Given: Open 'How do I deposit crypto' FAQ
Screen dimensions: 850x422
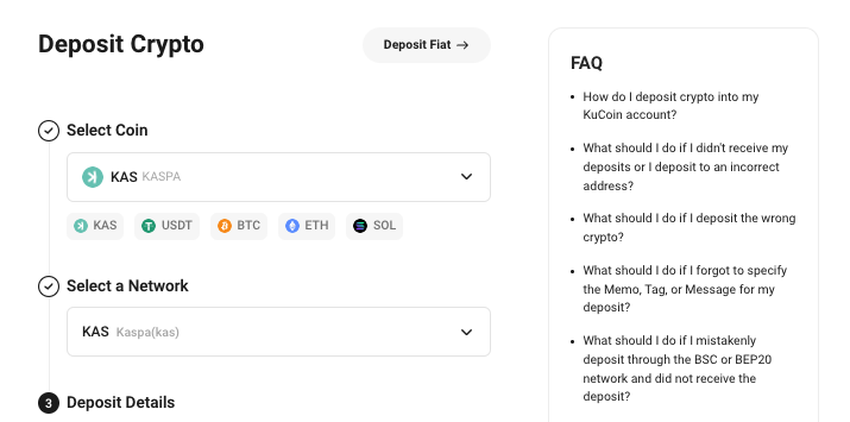Looking at the screenshot, I should pos(671,106).
